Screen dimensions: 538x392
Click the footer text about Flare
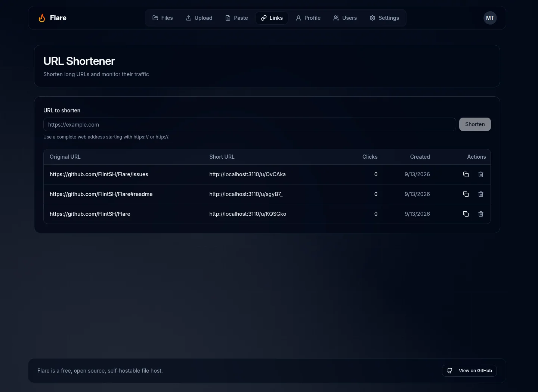(100, 371)
